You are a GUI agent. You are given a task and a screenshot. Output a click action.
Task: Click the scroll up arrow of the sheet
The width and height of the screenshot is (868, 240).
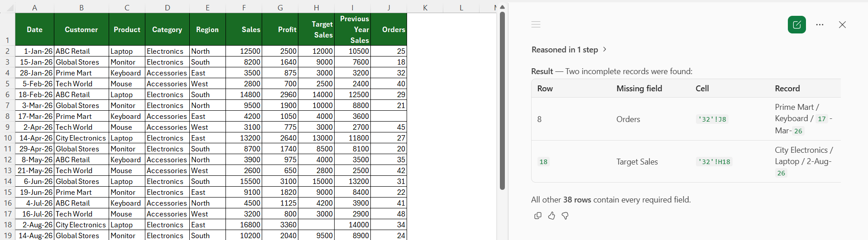coord(502,7)
